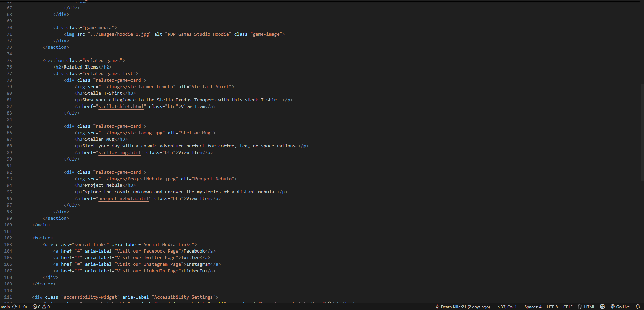Open the git branch picker labeled main
The width and height of the screenshot is (644, 310).
6,307
